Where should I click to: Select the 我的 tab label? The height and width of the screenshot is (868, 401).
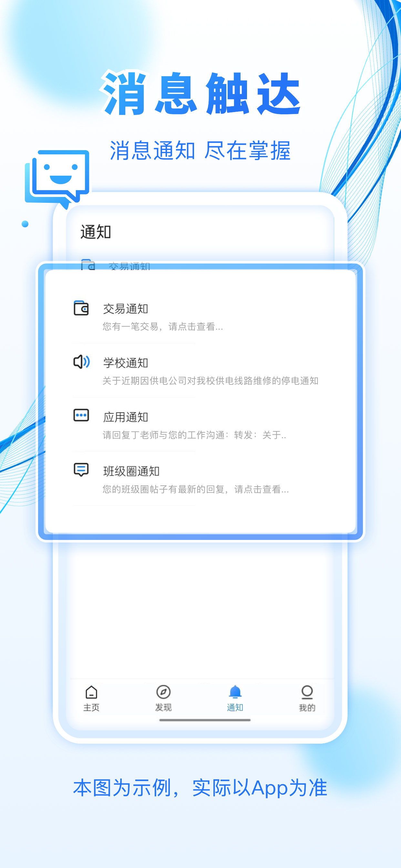(x=307, y=708)
